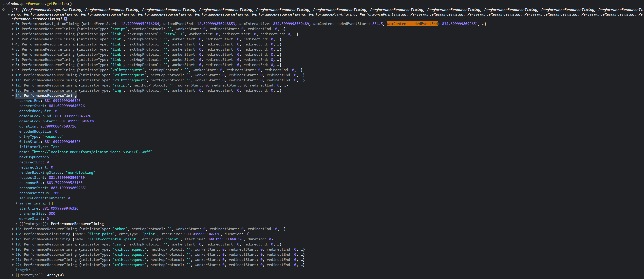The image size is (644, 279).
Task: Expand entry 3 PerformanceResourceTiming link
Action: (x=13, y=39)
